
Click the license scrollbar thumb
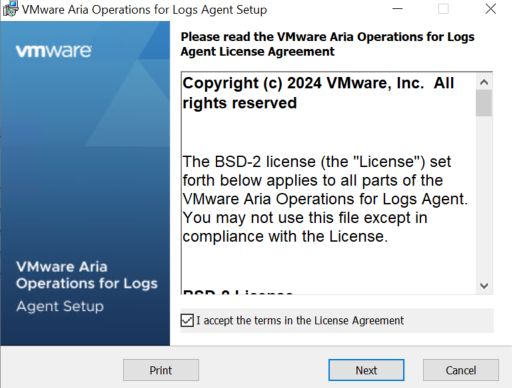click(484, 103)
